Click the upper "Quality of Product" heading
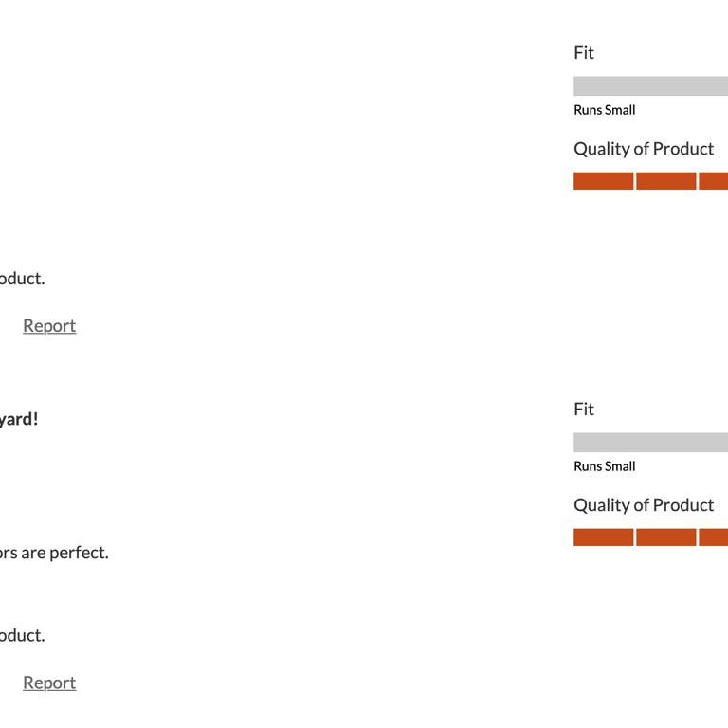Image resolution: width=728 pixels, height=728 pixels. point(644,149)
